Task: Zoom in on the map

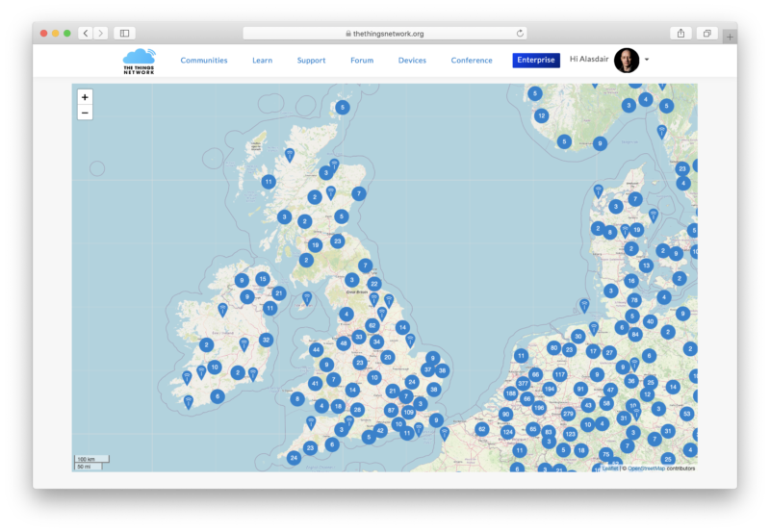Action: coord(85,97)
